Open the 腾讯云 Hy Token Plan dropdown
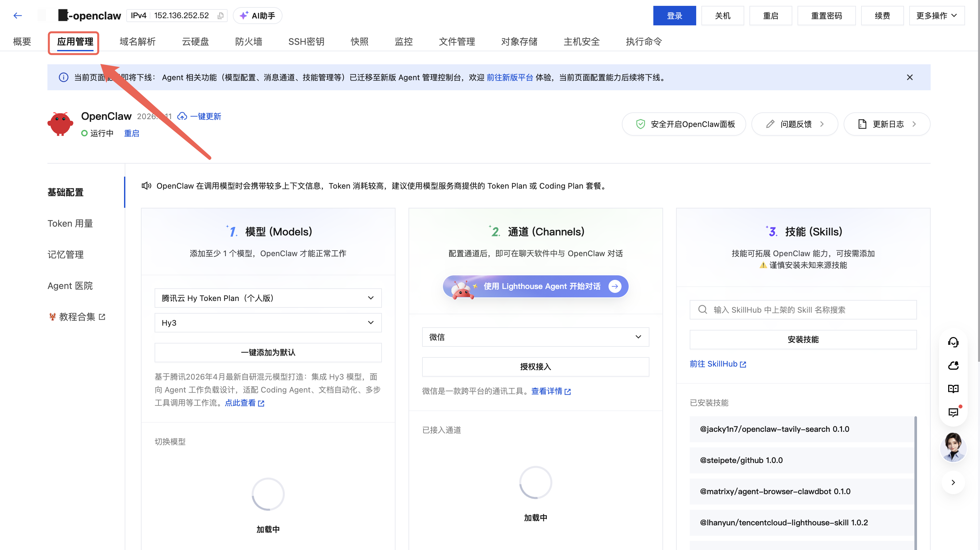The height and width of the screenshot is (550, 980). point(268,298)
